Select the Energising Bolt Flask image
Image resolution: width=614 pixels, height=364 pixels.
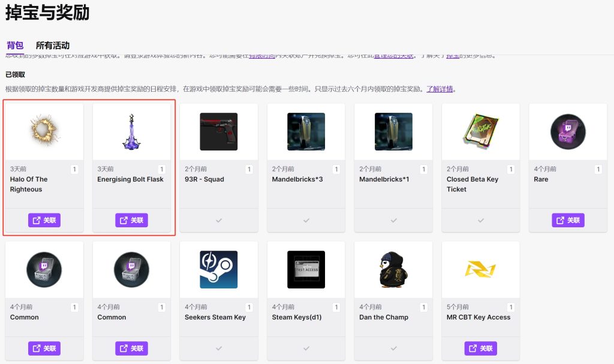click(131, 132)
